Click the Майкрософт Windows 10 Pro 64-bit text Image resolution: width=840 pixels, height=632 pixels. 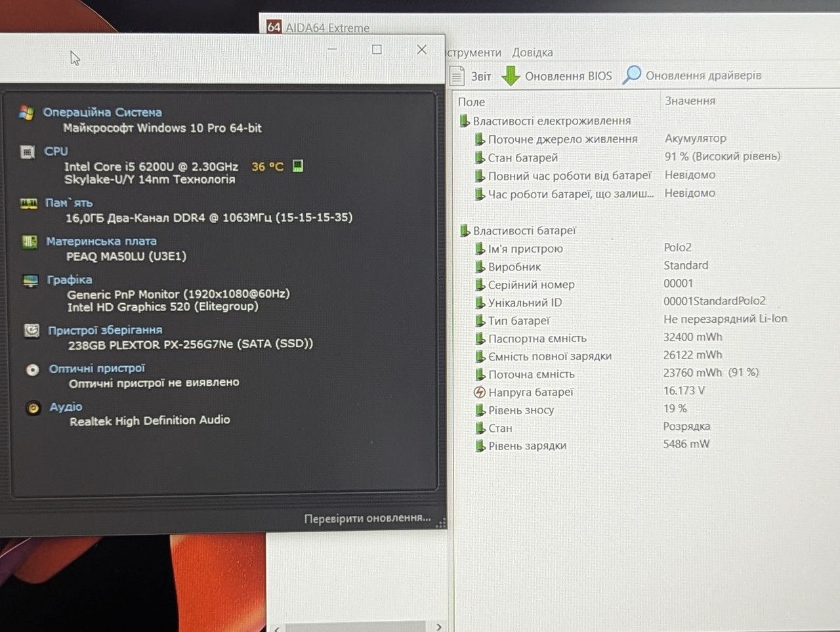coord(162,128)
